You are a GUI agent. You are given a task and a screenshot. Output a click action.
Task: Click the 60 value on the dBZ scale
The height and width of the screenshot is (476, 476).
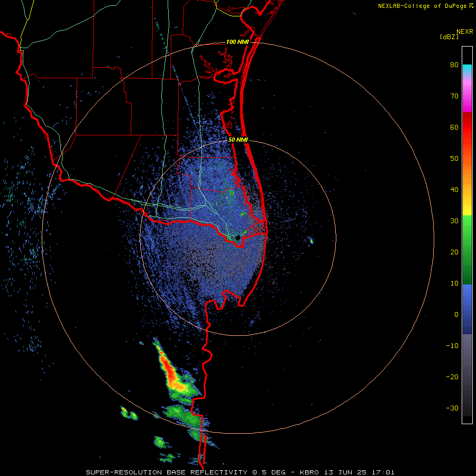[x=454, y=127]
